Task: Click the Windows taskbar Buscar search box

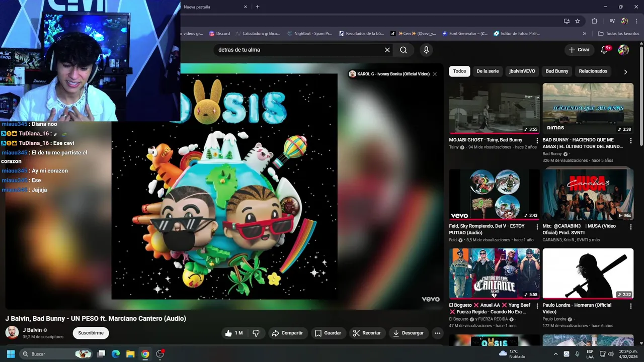Action: [x=56, y=354]
